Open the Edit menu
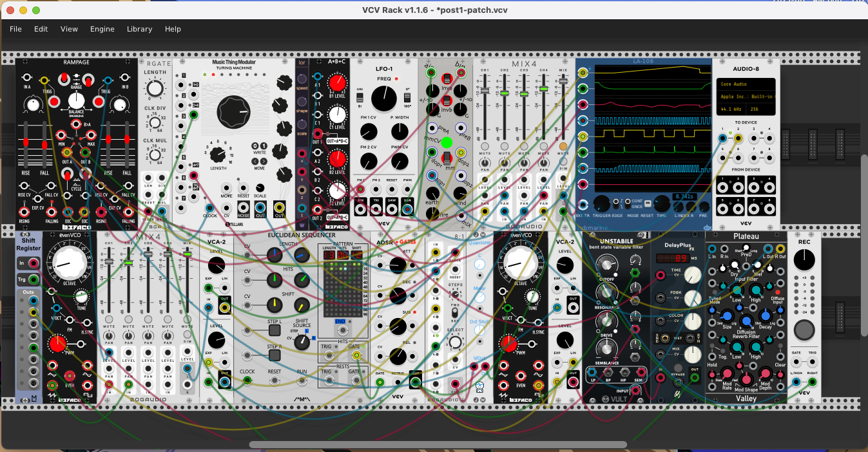 click(41, 29)
